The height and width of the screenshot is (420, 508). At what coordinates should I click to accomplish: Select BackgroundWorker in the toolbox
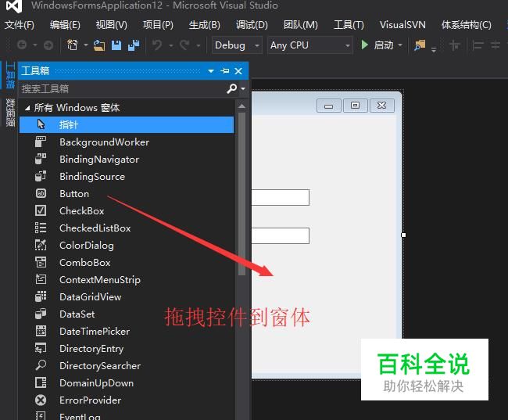tap(127, 142)
